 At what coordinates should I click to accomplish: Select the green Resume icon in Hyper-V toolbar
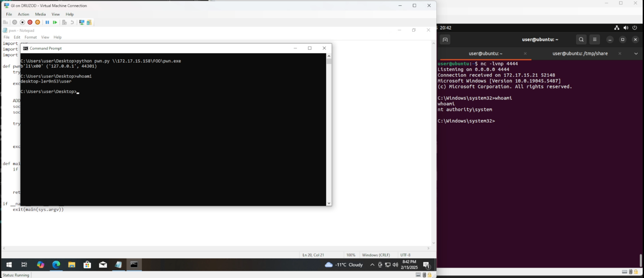pos(55,22)
